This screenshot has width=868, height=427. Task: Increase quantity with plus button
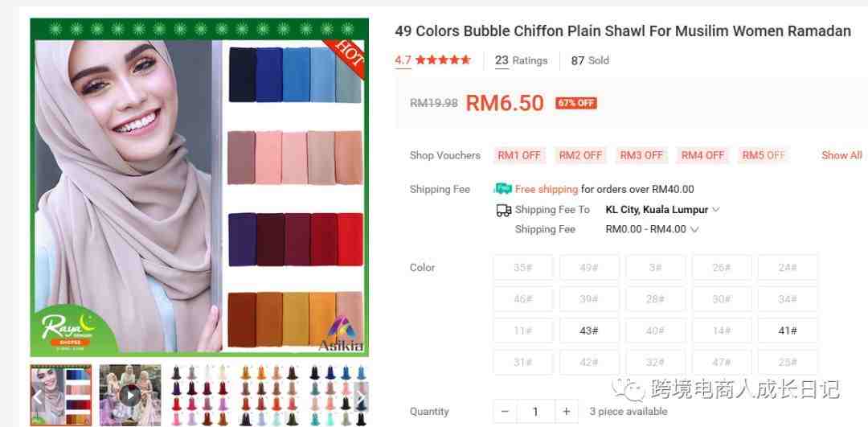(566, 412)
